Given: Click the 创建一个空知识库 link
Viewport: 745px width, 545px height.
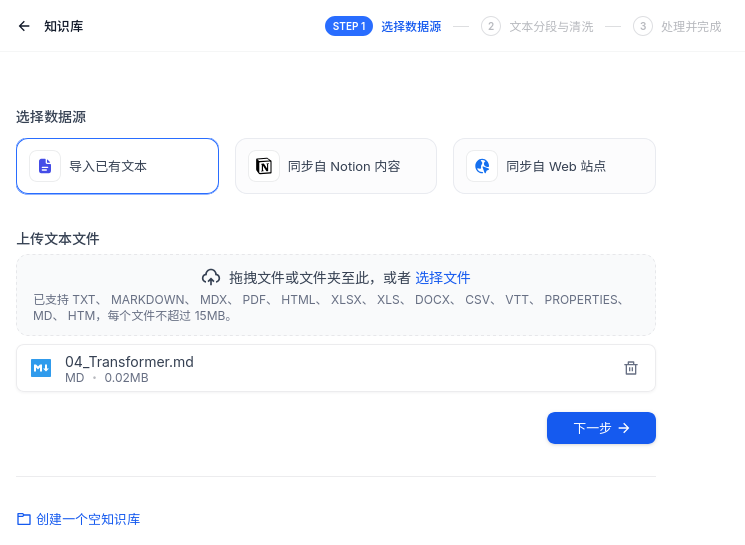Looking at the screenshot, I should 88,519.
